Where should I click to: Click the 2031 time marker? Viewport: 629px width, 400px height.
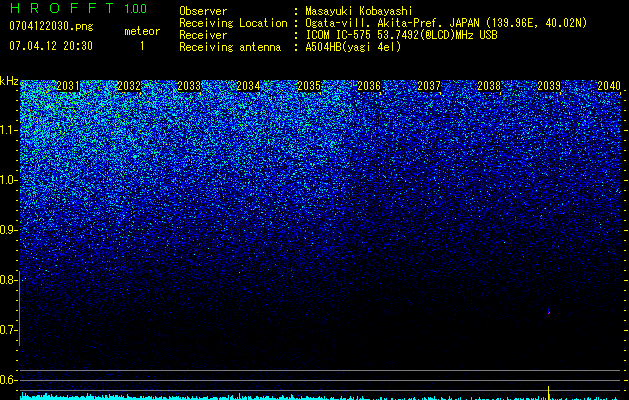pyautogui.click(x=68, y=86)
